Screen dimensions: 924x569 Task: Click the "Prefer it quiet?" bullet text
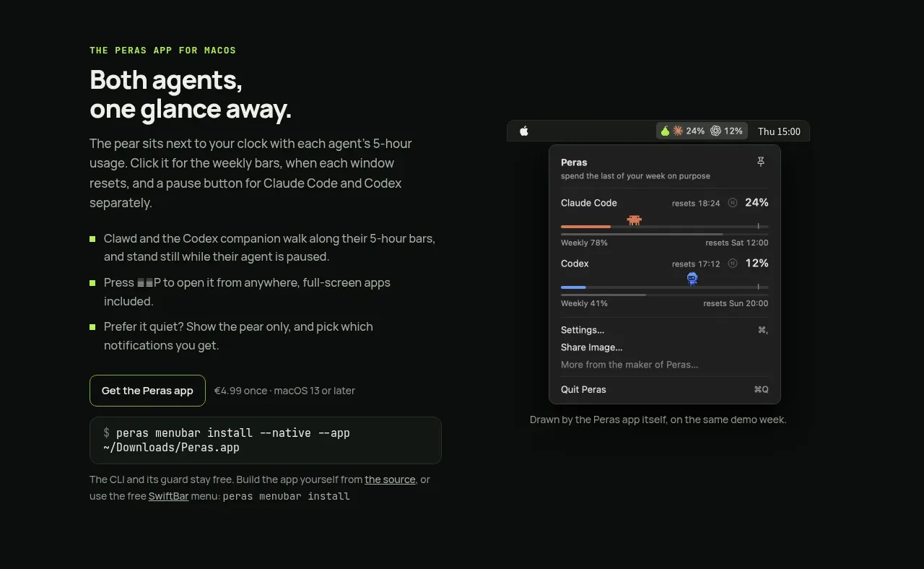pyautogui.click(x=238, y=336)
